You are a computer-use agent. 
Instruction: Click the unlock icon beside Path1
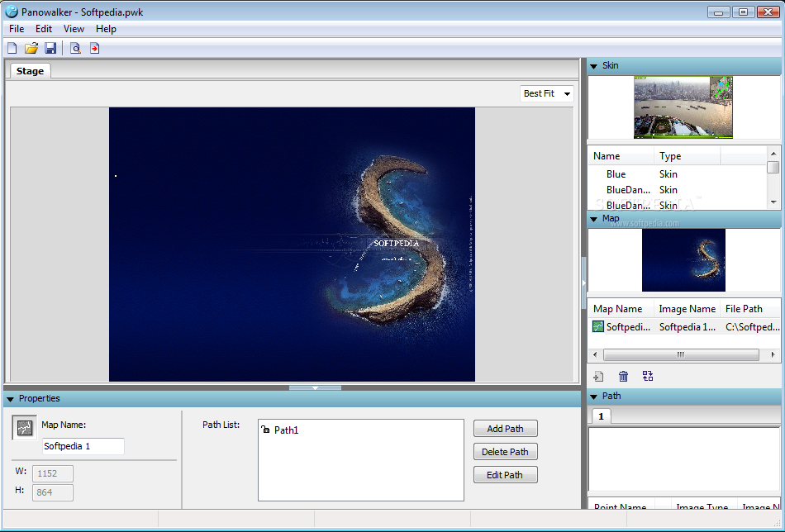coord(265,429)
